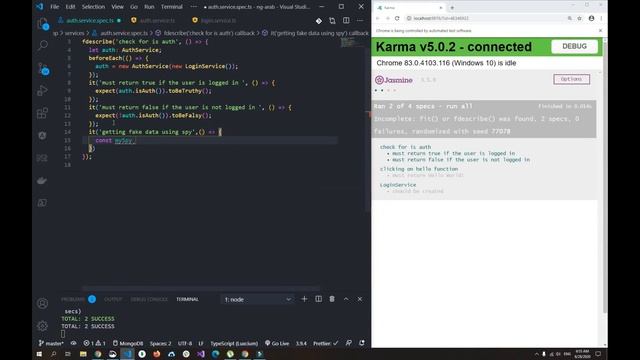Open Jasmine Options button
Image resolution: width=640 pixels, height=360 pixels.
tap(571, 79)
